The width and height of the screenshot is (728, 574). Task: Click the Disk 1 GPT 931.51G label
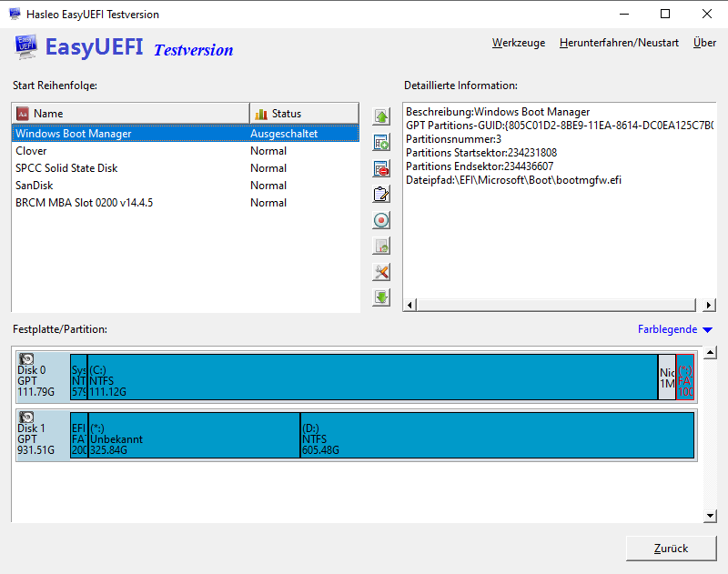pos(35,439)
